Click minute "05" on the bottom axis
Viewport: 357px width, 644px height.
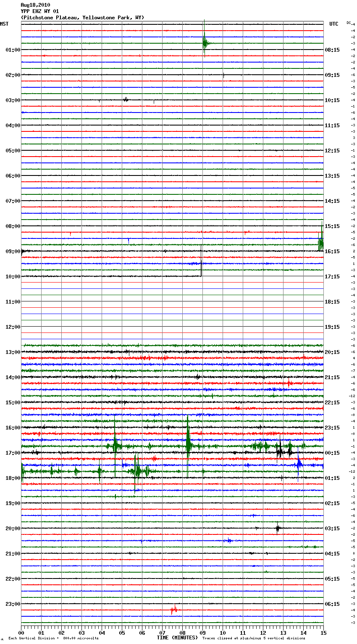pos(122,633)
